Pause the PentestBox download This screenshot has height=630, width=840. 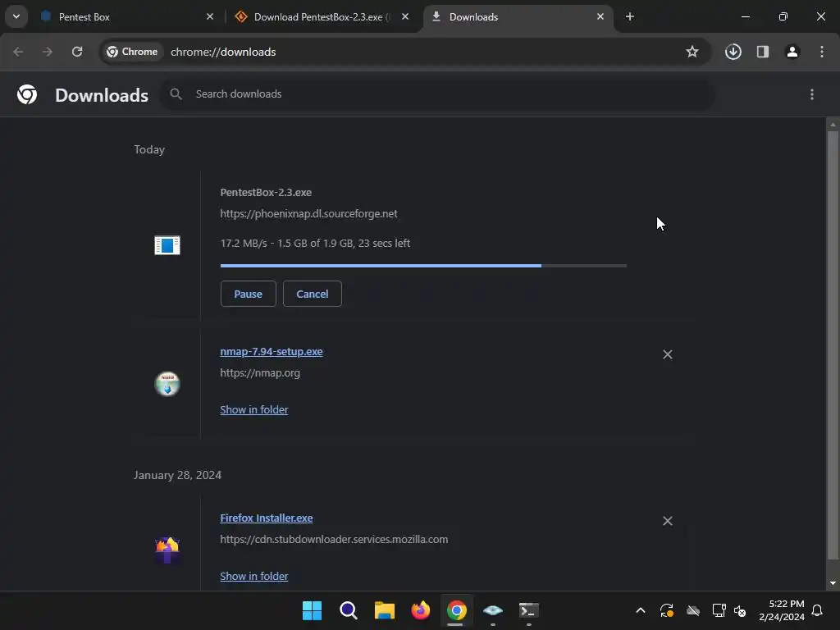[248, 294]
